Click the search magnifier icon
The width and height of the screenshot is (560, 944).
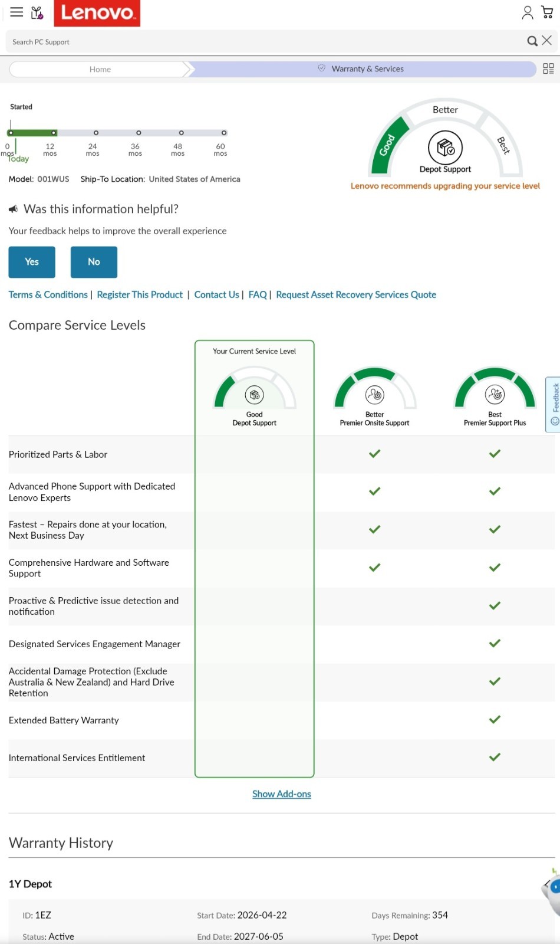532,41
